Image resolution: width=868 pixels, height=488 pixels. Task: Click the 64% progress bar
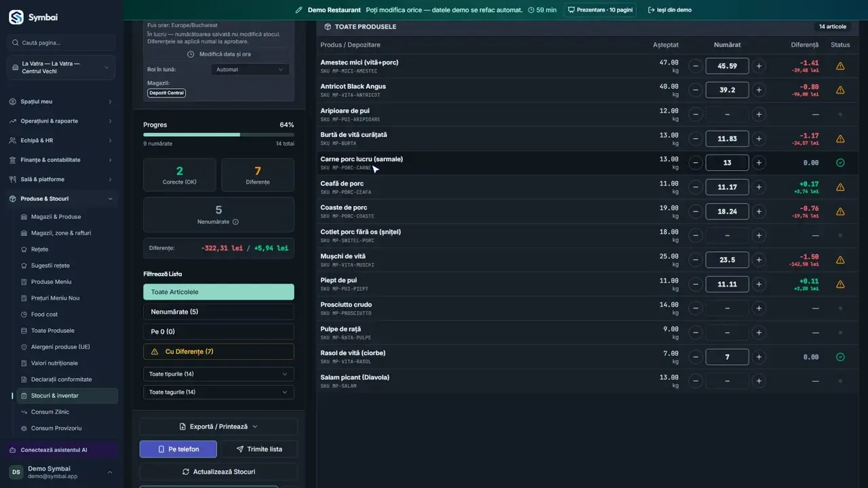[x=218, y=134]
